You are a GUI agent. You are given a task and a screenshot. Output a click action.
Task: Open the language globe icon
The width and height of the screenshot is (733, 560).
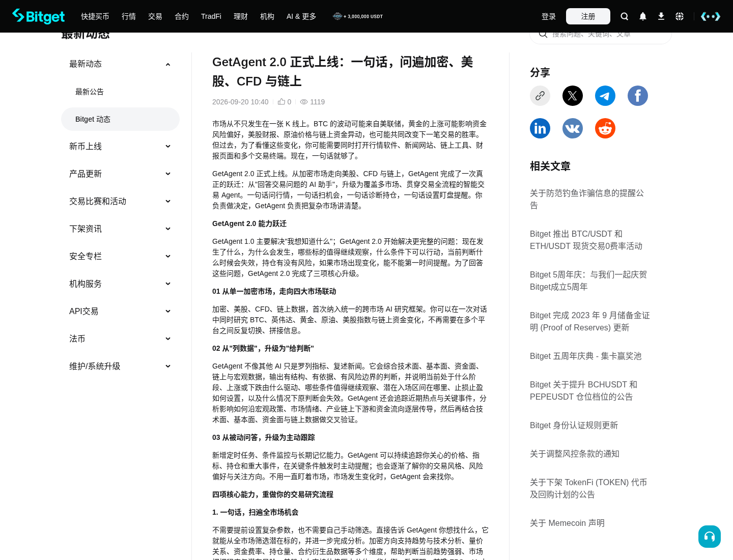click(680, 16)
